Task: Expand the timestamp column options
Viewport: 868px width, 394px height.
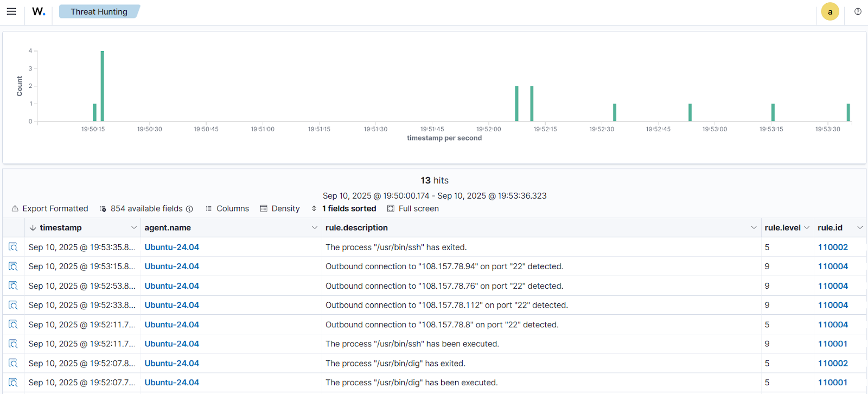Action: tap(134, 227)
